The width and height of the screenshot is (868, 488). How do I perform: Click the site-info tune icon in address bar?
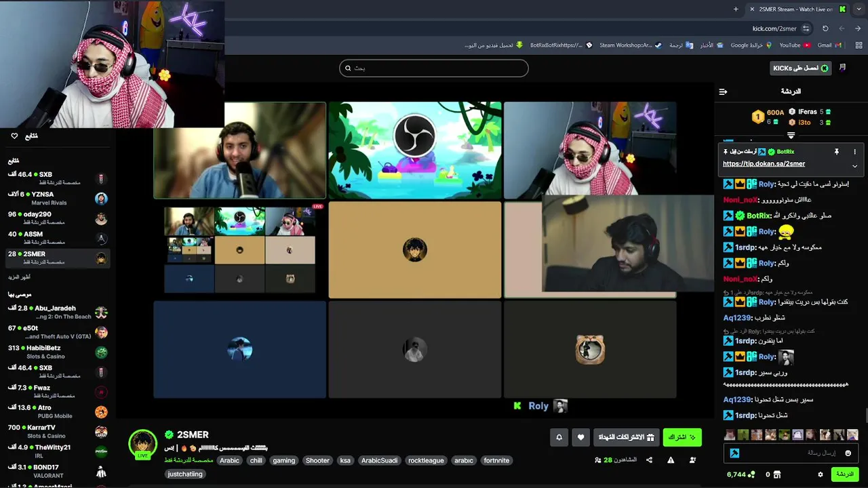pos(806,28)
